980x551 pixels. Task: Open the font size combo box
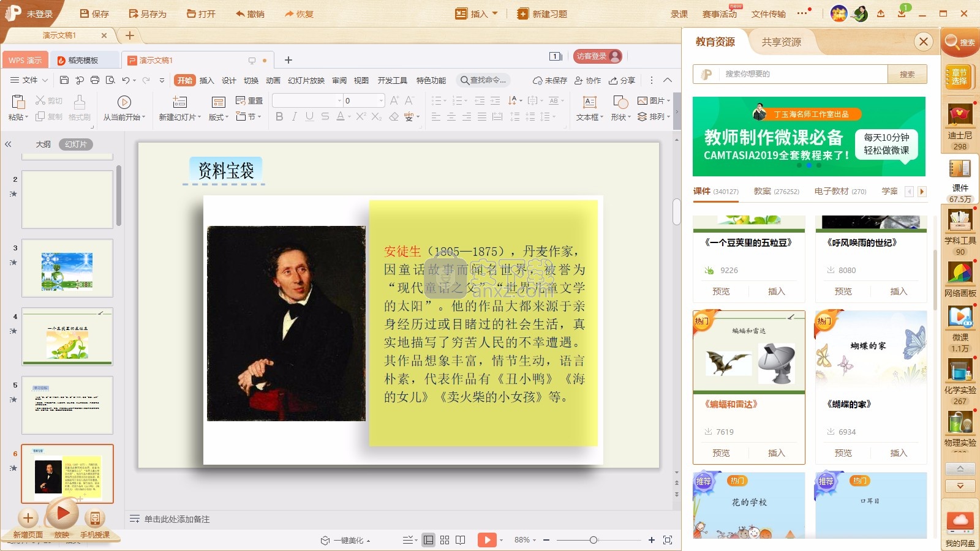pos(364,100)
